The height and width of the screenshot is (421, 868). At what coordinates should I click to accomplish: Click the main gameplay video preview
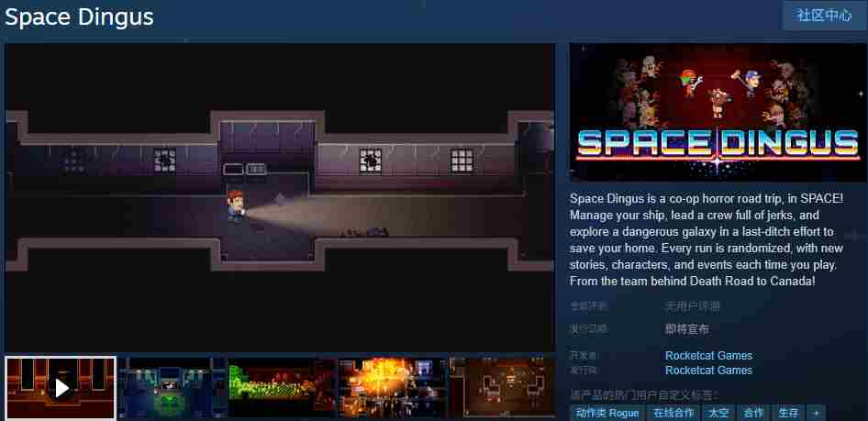coord(280,197)
